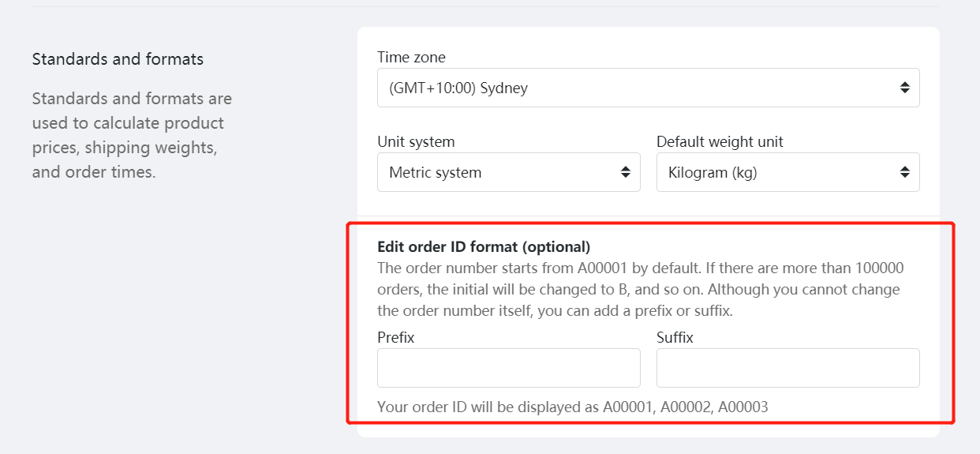Click the arrows icon on Kilogram selector
This screenshot has width=980, height=454.
[x=905, y=172]
